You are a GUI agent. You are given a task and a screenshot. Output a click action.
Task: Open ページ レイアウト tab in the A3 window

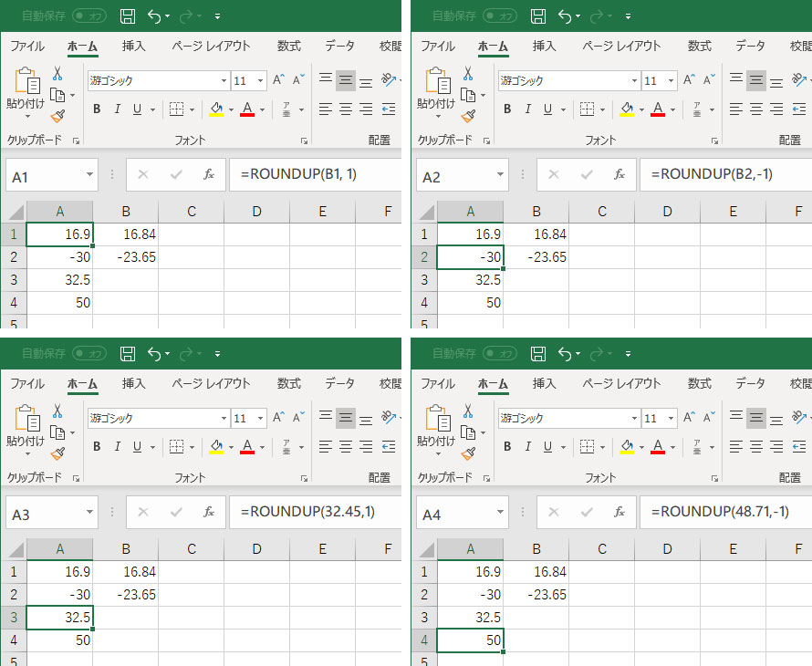point(212,384)
